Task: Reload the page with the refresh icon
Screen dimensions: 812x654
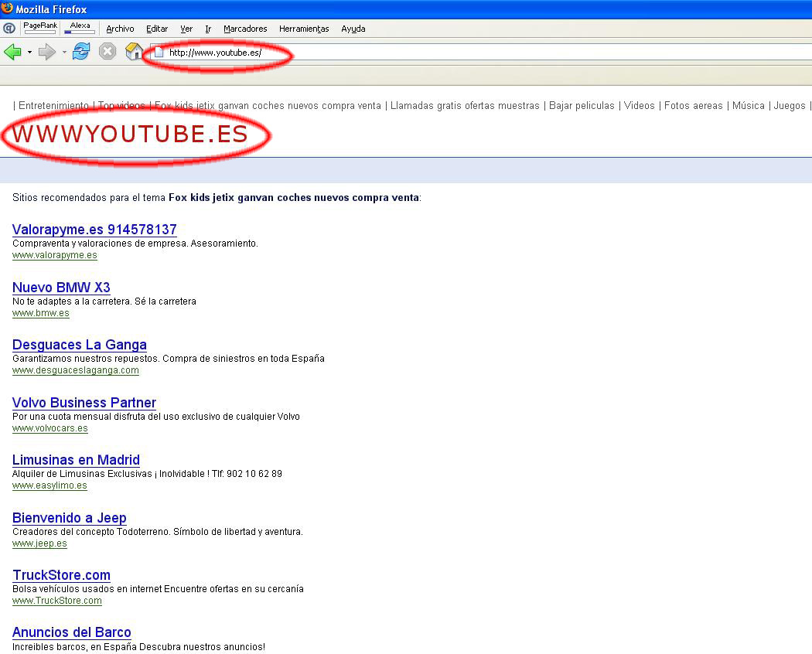Action: 80,52
